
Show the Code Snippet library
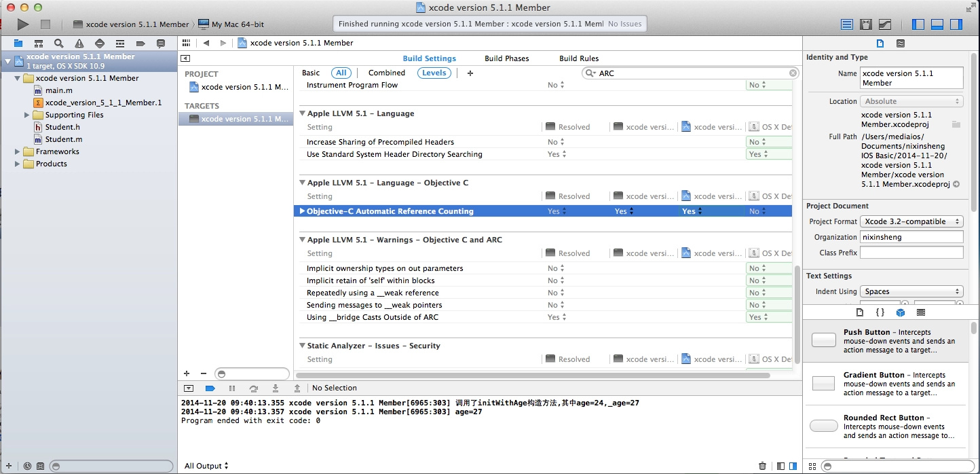point(880,312)
